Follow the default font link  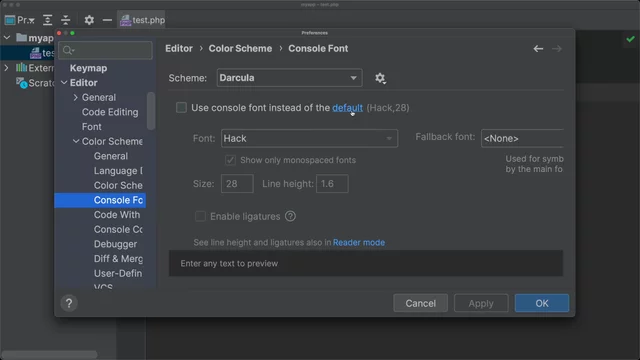[347, 108]
